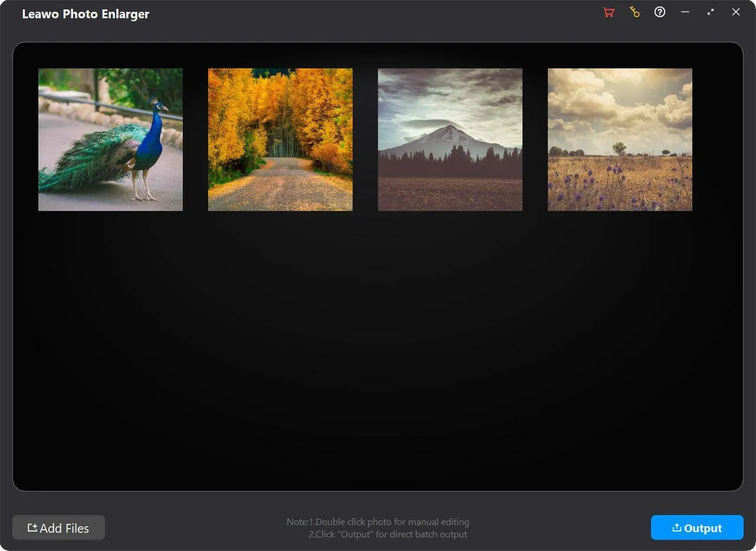Open the shopping cart purchase icon
This screenshot has height=551, width=756.
coord(609,12)
